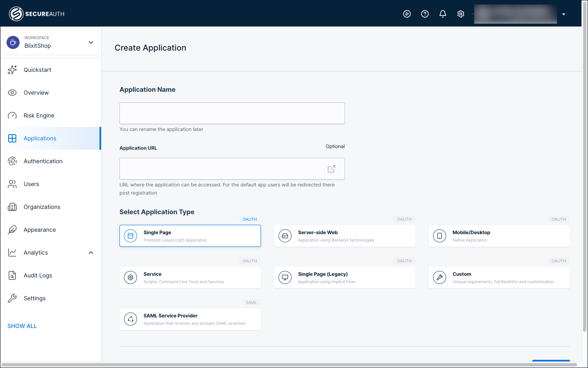Image resolution: width=588 pixels, height=368 pixels.
Task: Focus the Application Name field
Action: click(x=232, y=113)
